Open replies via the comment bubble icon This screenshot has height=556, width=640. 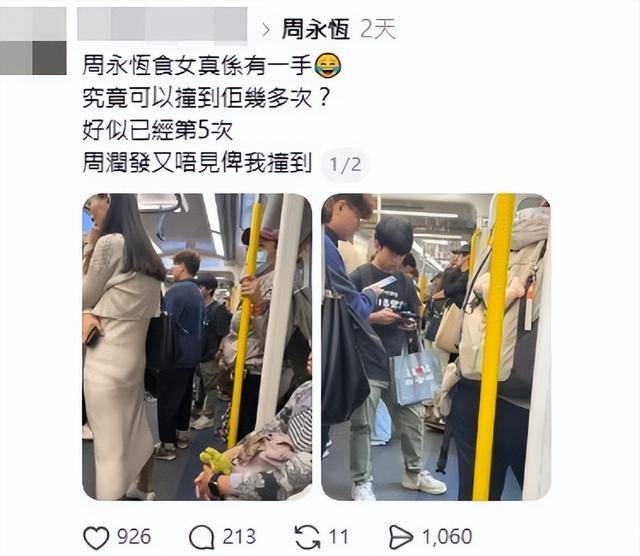[202, 537]
